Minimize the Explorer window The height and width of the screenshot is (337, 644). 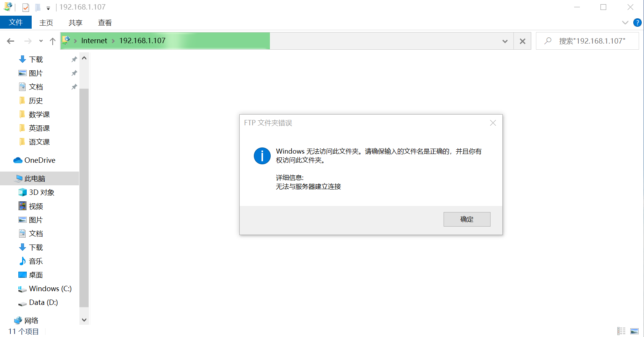tap(577, 7)
